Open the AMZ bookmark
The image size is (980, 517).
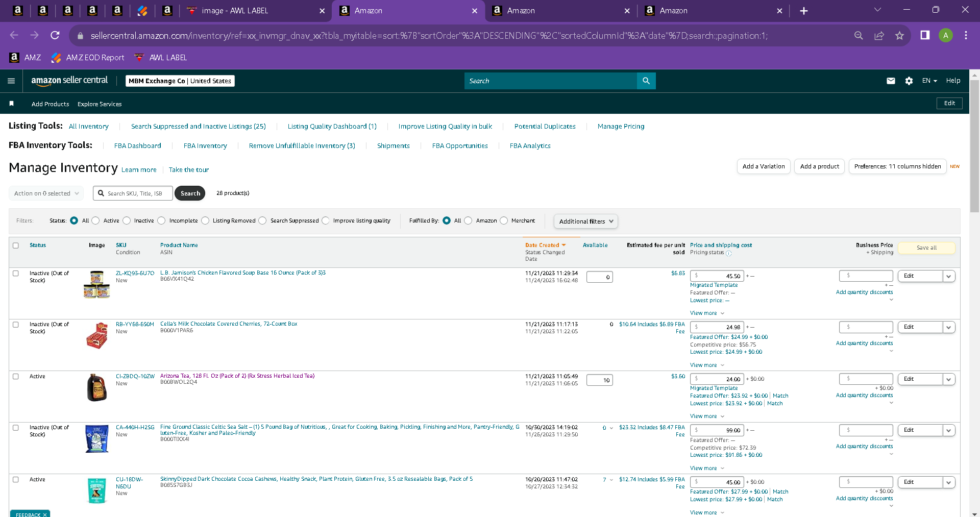25,58
